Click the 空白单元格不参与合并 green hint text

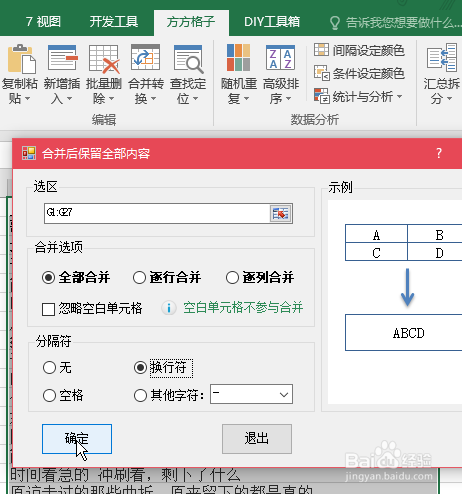click(243, 308)
